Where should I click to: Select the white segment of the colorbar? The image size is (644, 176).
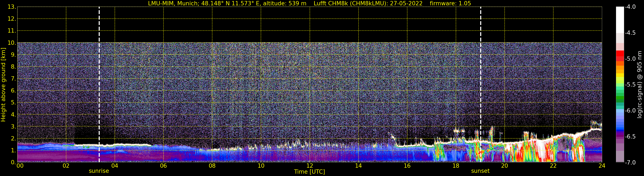(x=620, y=20)
